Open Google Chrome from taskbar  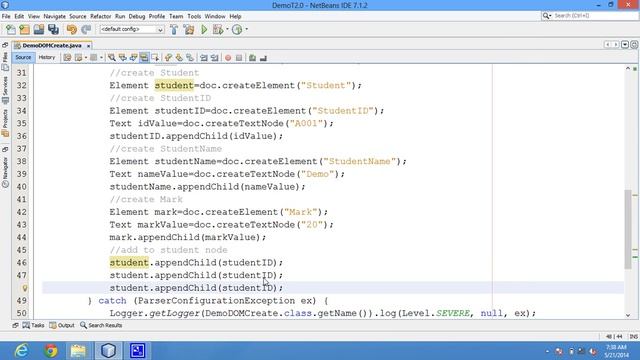[x=51, y=351]
